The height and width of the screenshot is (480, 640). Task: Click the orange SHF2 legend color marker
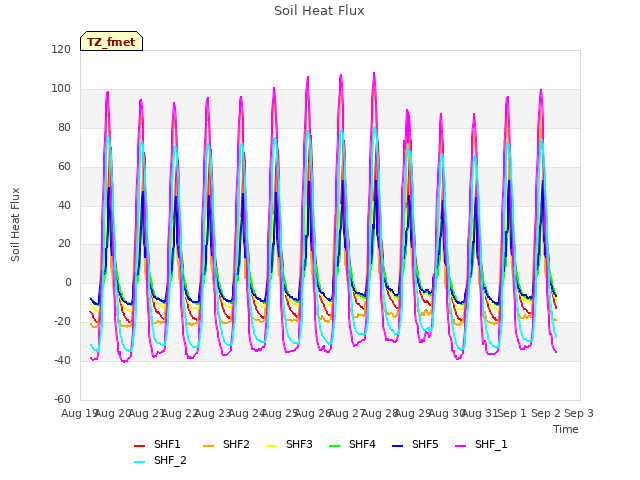[209, 446]
